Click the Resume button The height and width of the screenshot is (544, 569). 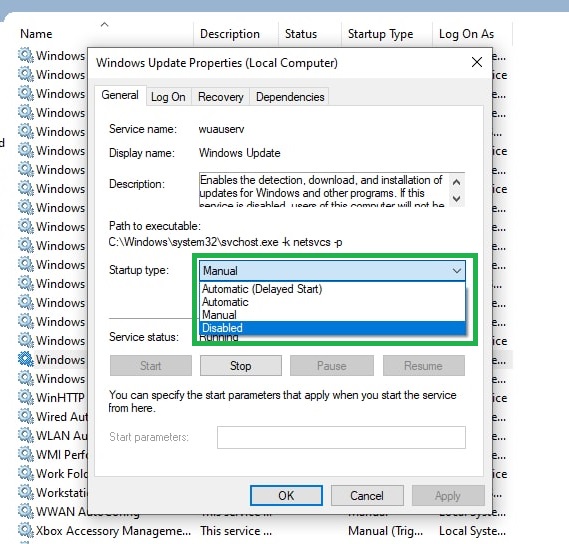click(423, 365)
